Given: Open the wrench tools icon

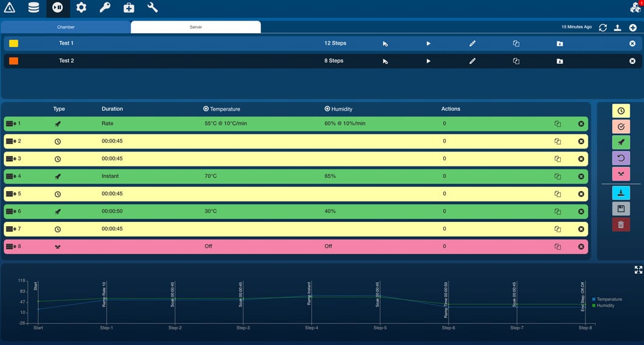Looking at the screenshot, I should click(x=153, y=8).
